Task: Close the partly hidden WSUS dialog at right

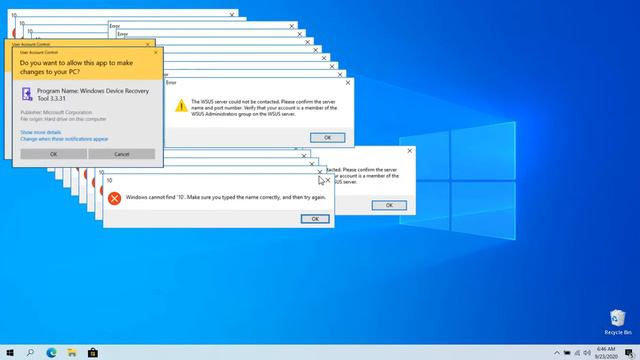Action: tap(410, 151)
